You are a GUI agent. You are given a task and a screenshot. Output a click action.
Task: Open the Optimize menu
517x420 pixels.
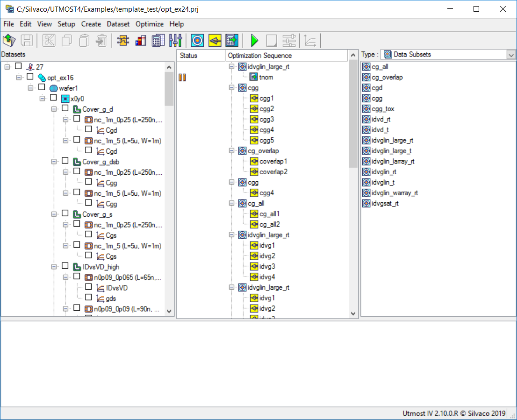[150, 24]
